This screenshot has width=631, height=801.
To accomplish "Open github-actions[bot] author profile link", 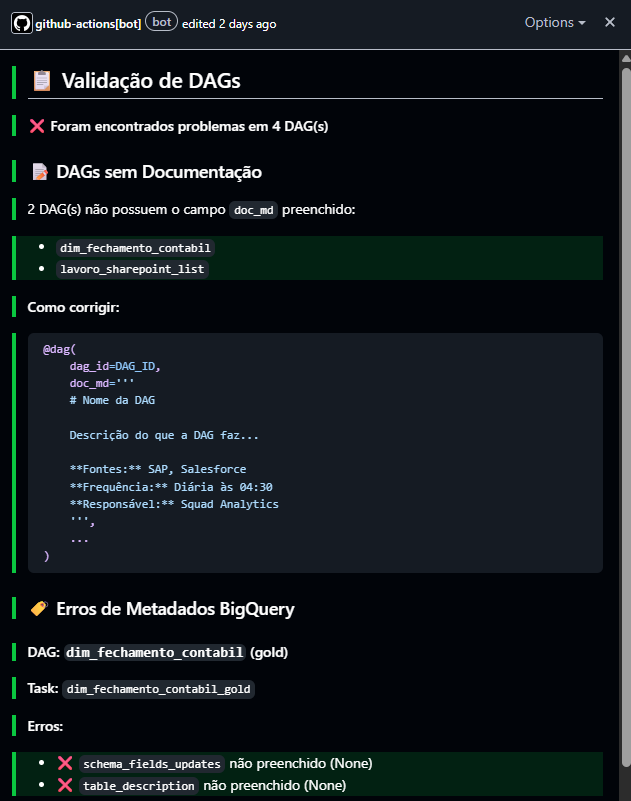I will (x=88, y=24).
